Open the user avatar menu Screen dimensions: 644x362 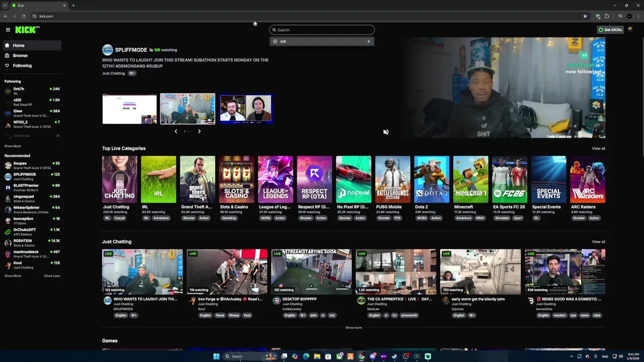(x=630, y=30)
